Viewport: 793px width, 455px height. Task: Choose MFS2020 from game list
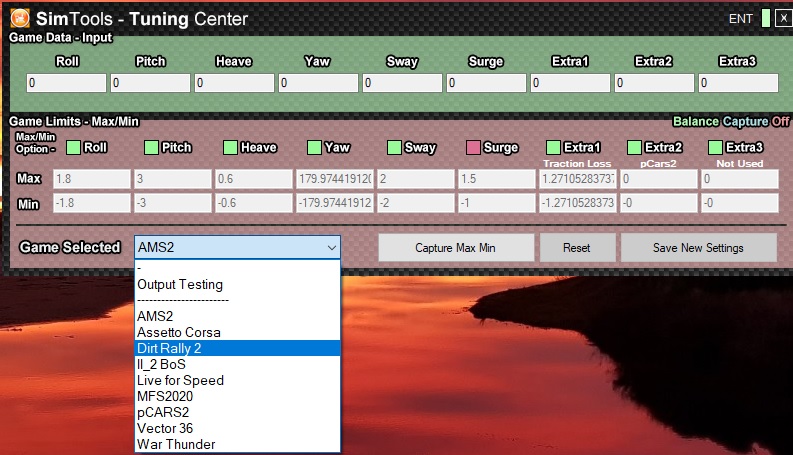(237, 396)
